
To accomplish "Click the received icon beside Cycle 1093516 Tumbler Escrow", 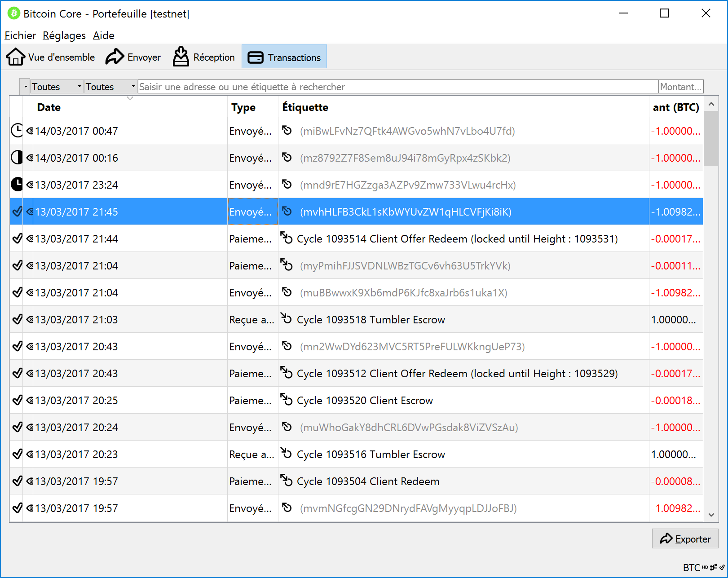I will pyautogui.click(x=287, y=453).
